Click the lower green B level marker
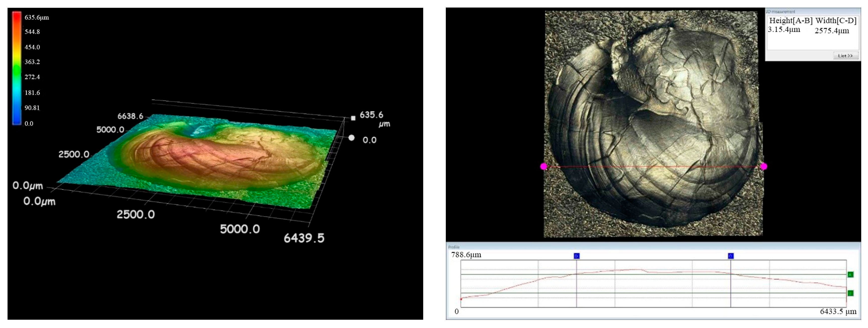This screenshot has width=868, height=328. point(850,293)
